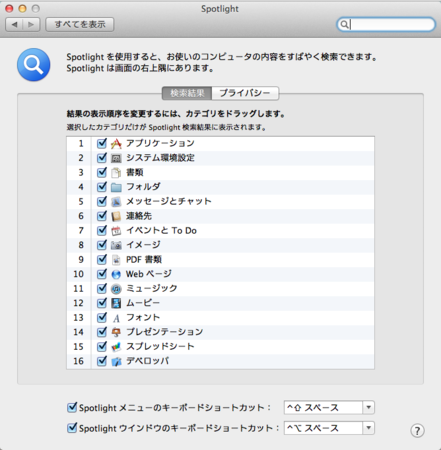This screenshot has height=450, width=441.
Task: Click the 連絡先 address book icon
Action: pyautogui.click(x=116, y=216)
